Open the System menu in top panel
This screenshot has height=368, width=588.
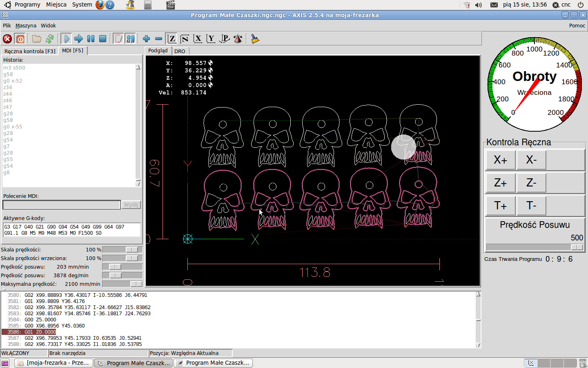click(82, 4)
